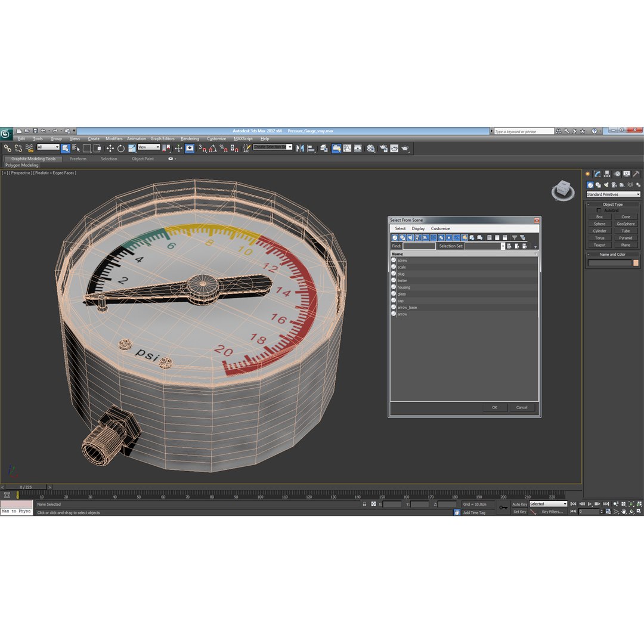Activate the Select Object tool
This screenshot has width=644, height=644.
tap(66, 148)
